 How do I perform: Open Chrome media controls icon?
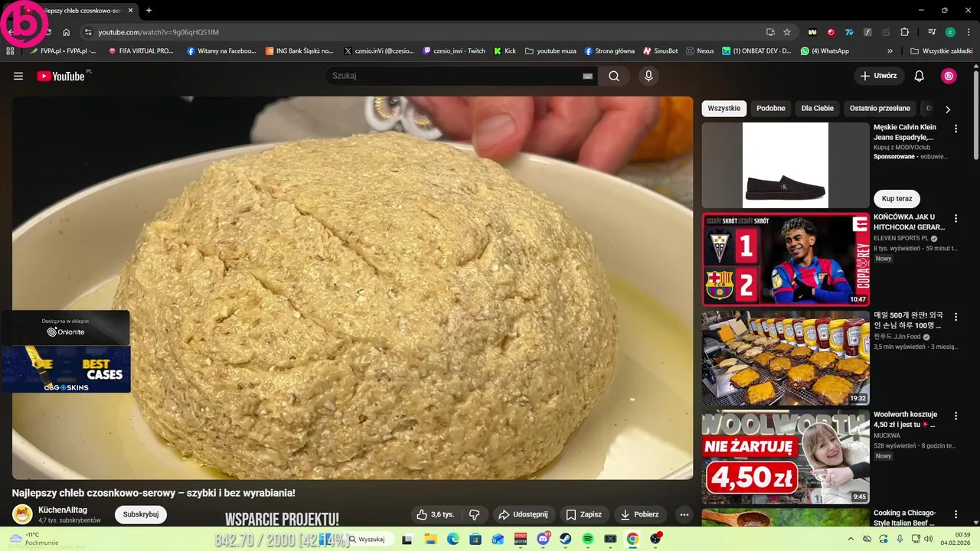tap(932, 32)
